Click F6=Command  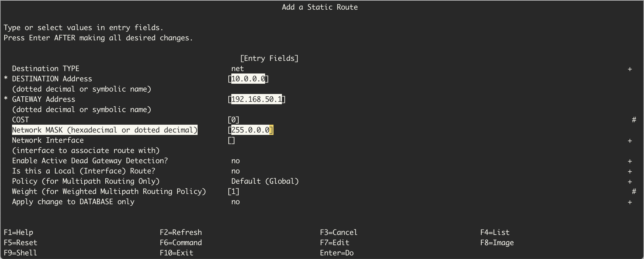point(181,243)
